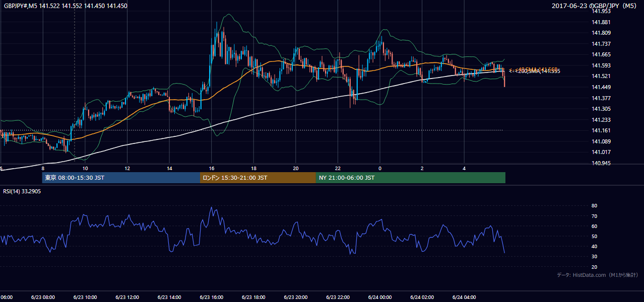Click price axis label 141.233

(601, 120)
